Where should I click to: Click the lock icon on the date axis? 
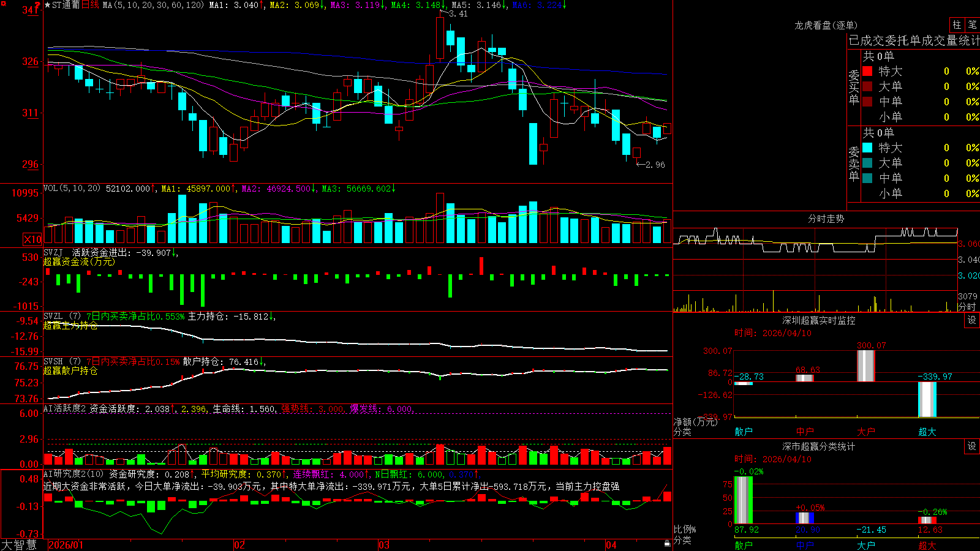[x=668, y=544]
